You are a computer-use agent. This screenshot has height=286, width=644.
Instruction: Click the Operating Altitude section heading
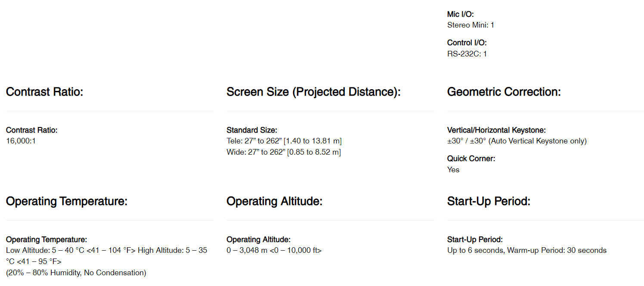pyautogui.click(x=274, y=201)
